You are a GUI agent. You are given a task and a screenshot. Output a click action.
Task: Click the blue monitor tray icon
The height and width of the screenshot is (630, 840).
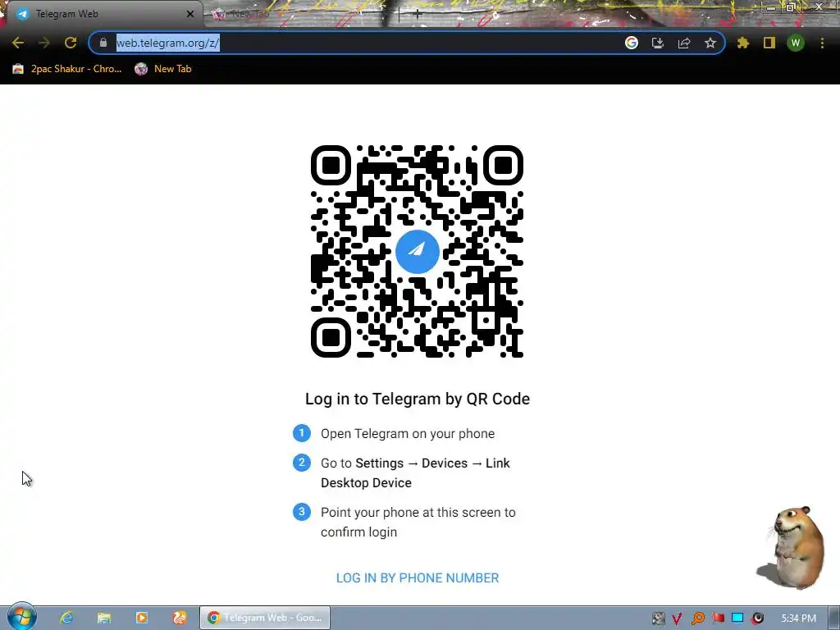click(737, 619)
